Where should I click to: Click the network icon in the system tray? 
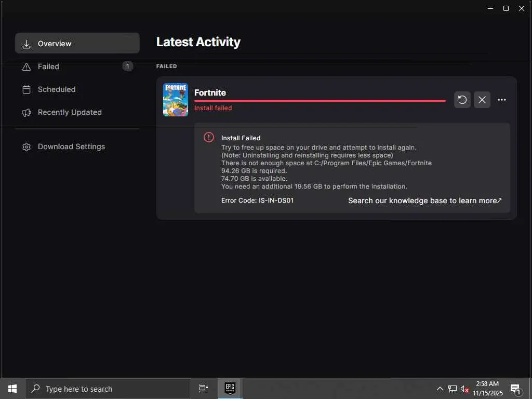(453, 389)
